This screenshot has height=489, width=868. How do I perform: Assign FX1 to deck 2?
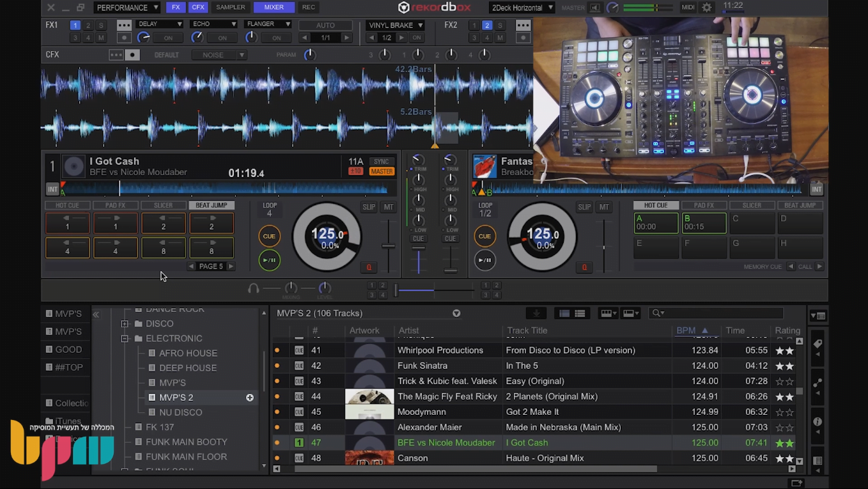[x=88, y=26]
